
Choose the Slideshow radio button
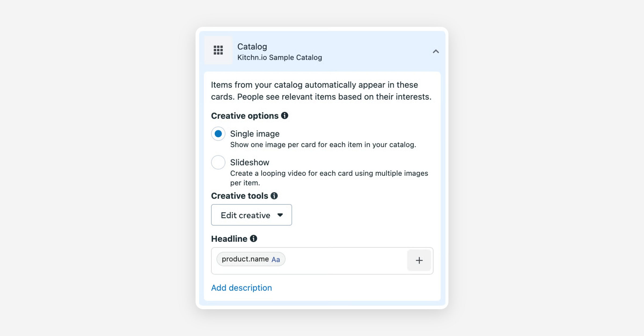point(218,162)
